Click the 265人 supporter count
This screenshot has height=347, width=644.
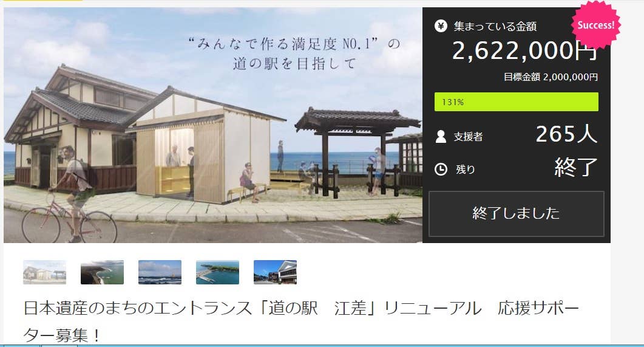pos(566,134)
